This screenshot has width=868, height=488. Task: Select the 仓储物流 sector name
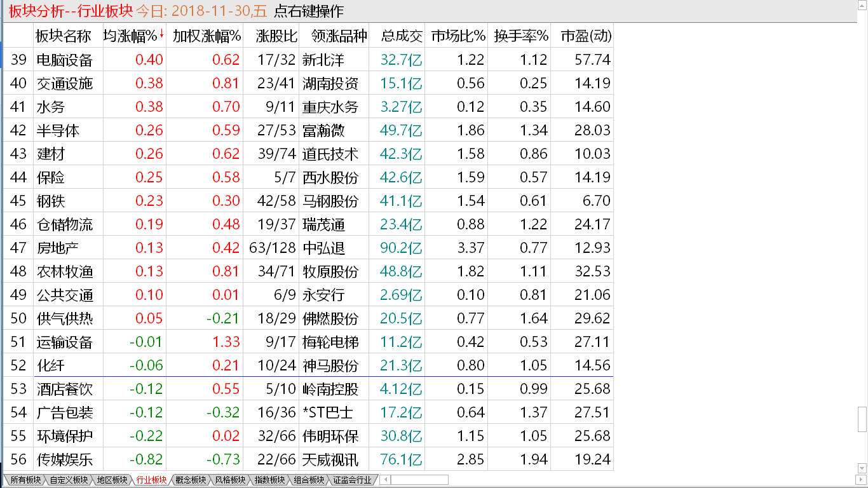point(64,224)
